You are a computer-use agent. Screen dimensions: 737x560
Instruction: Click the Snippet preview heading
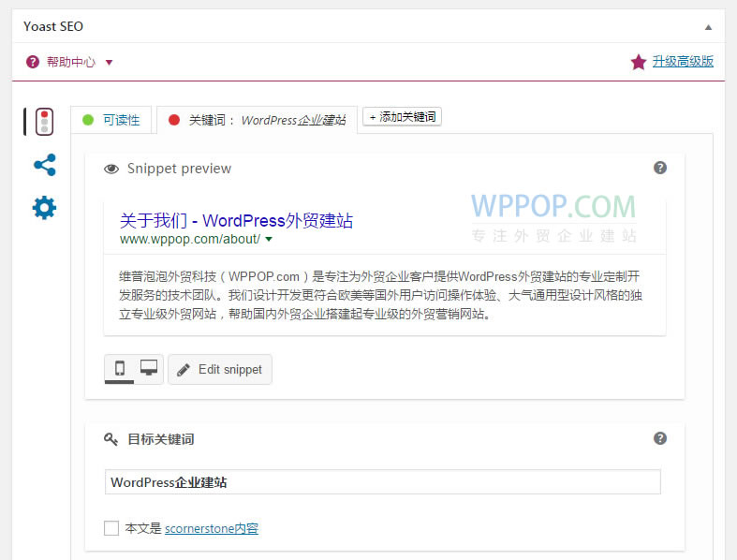pyautogui.click(x=179, y=169)
